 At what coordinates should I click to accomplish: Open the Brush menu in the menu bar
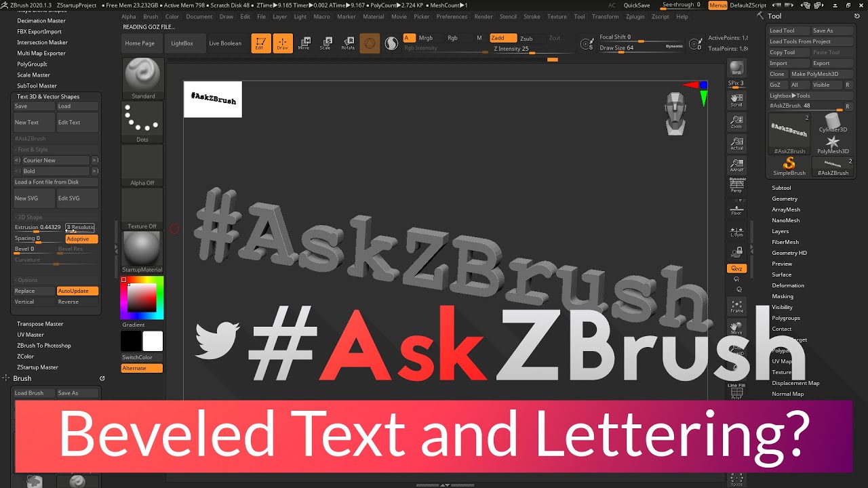coord(151,16)
